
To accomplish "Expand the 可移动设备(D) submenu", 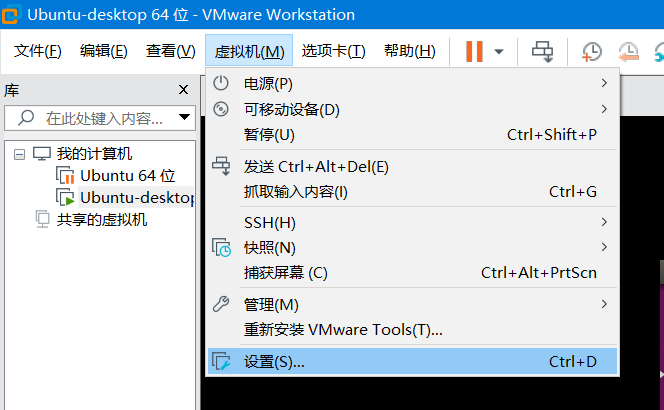I will pos(412,109).
